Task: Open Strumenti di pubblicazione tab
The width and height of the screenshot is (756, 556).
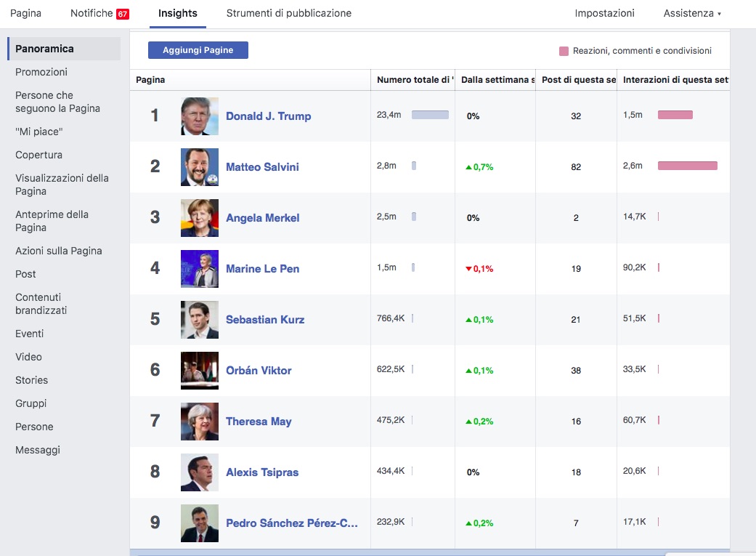Action: coord(289,14)
